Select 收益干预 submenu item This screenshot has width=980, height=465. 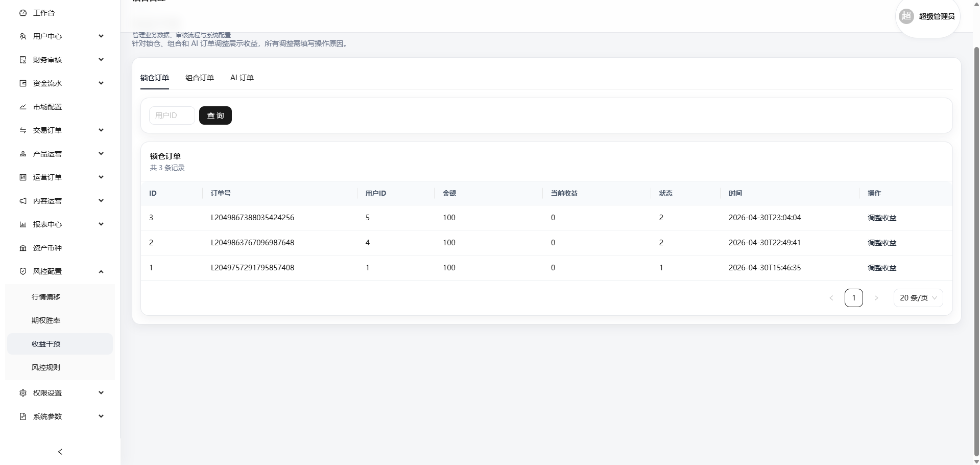point(60,344)
